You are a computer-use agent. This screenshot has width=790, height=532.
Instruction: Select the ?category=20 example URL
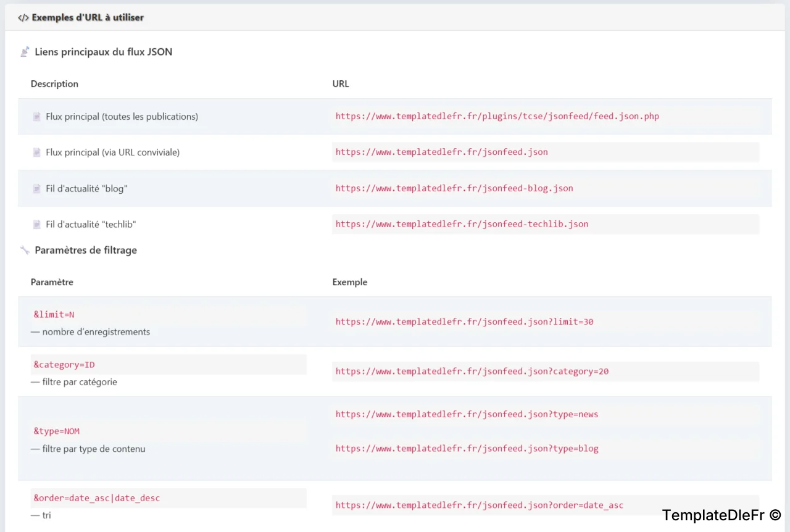[x=472, y=372]
